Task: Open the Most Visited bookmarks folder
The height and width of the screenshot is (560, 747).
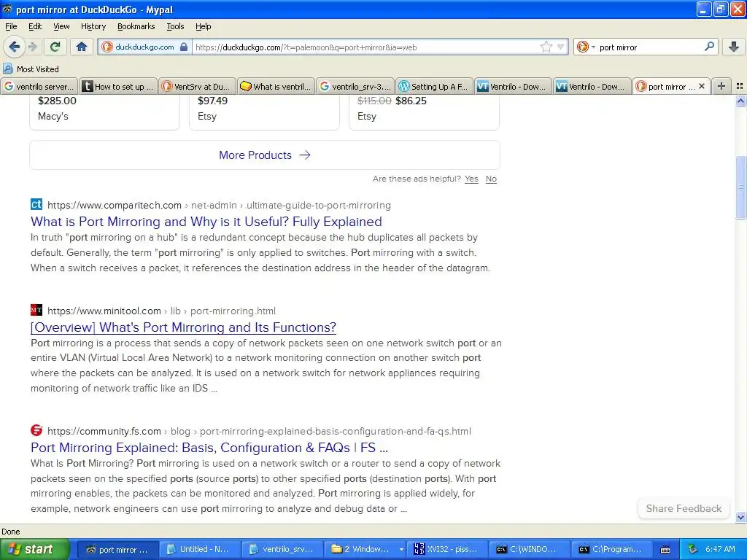Action: coord(31,69)
